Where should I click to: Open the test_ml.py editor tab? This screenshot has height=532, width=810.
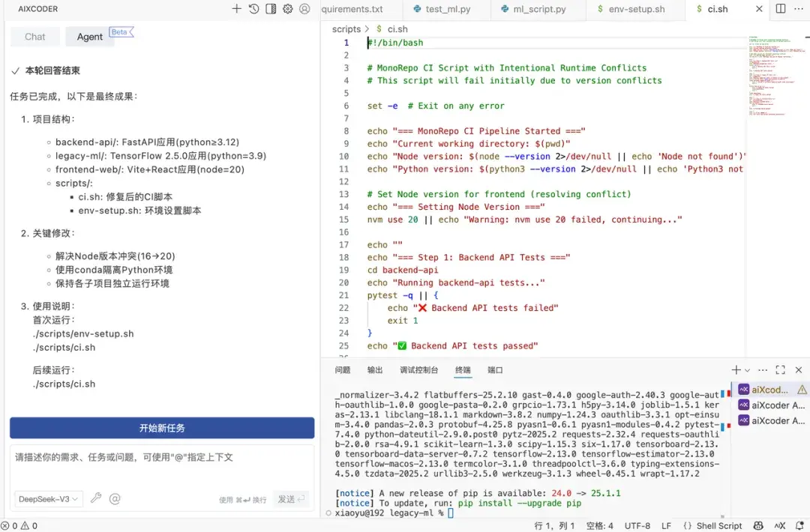439,10
